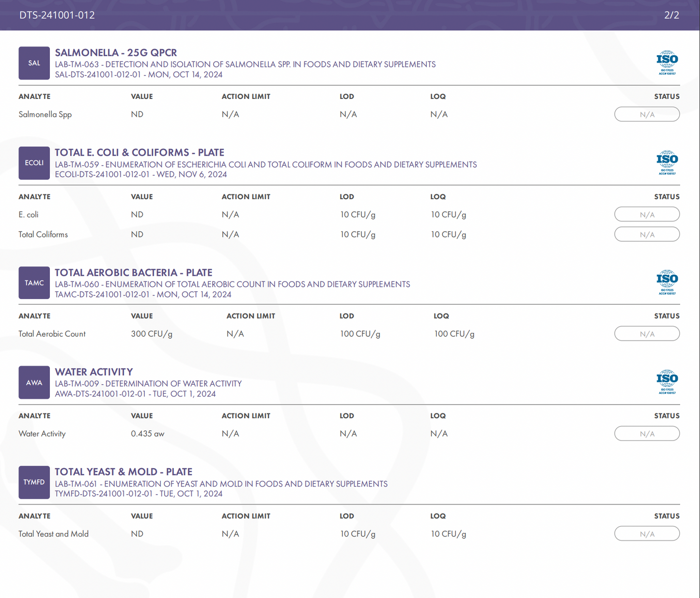Click the 0.435 aw water activity value
This screenshot has height=598, width=700.
147,434
